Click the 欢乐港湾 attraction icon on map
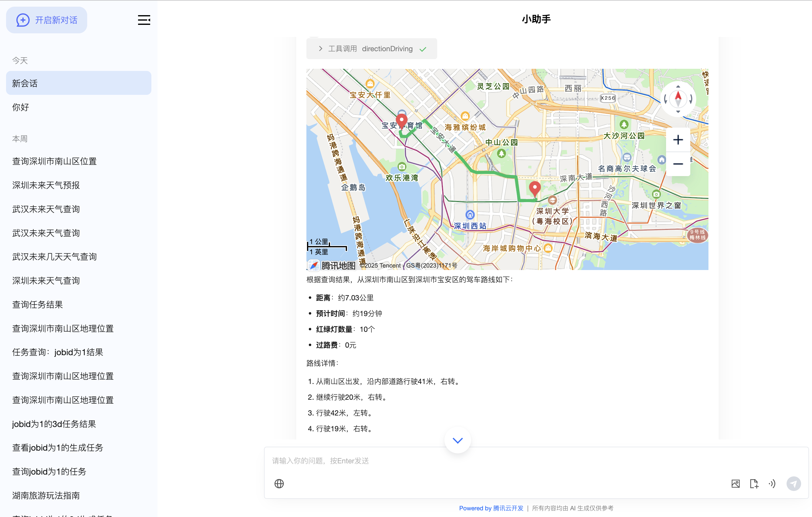812x517 pixels. click(402, 166)
